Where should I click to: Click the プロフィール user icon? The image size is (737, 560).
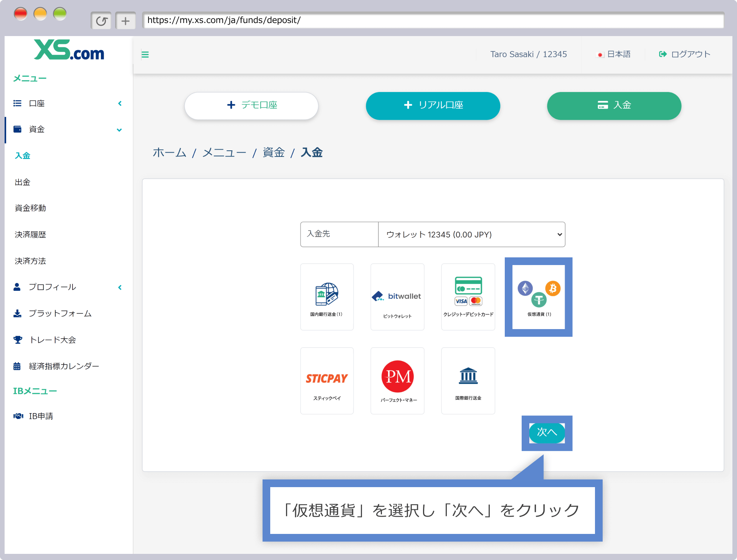point(17,287)
